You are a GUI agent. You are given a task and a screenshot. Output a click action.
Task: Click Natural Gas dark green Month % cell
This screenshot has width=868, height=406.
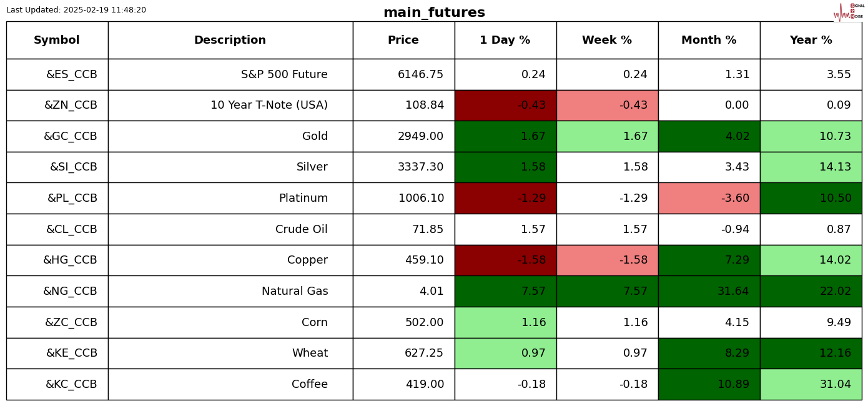click(709, 292)
